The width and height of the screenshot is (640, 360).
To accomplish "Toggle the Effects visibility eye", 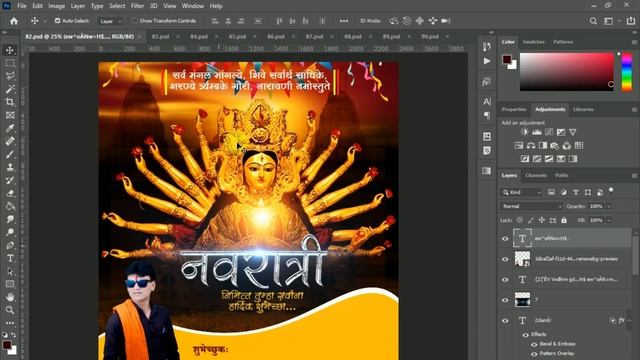I will click(526, 335).
